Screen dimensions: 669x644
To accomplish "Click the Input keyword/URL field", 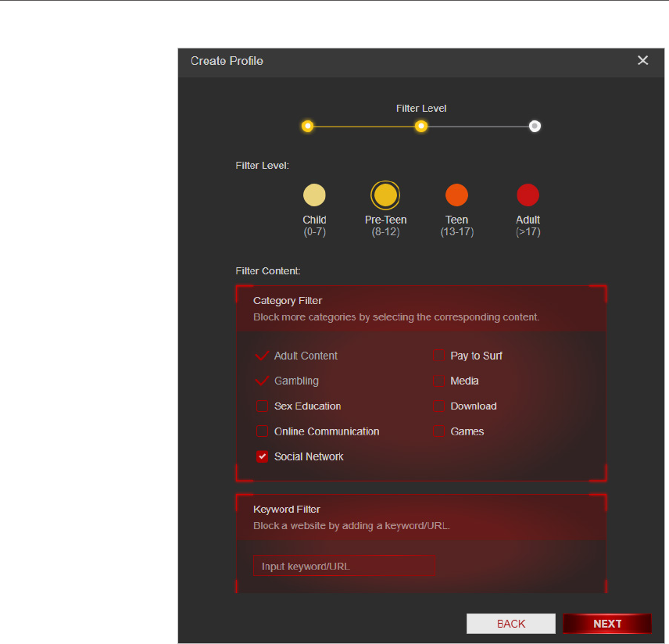I will pyautogui.click(x=344, y=566).
